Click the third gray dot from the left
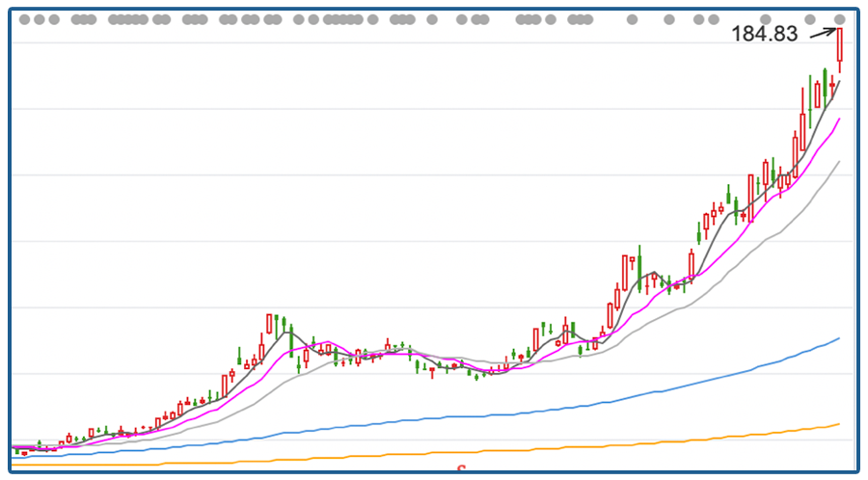868x480 pixels. click(x=54, y=19)
